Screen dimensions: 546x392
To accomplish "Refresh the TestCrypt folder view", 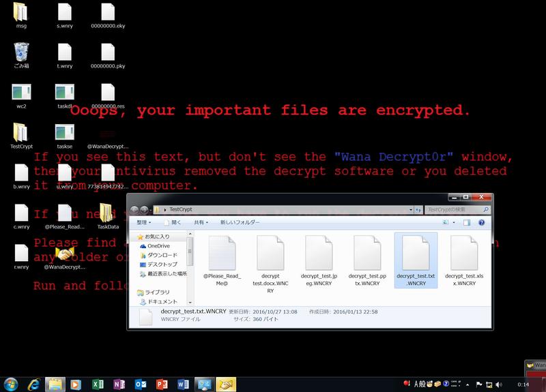I will (418, 210).
